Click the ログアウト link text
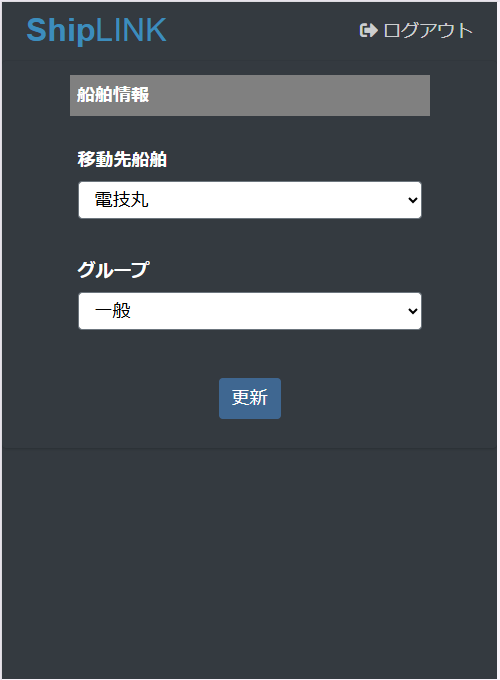Viewport: 500px width, 680px height. click(x=428, y=30)
